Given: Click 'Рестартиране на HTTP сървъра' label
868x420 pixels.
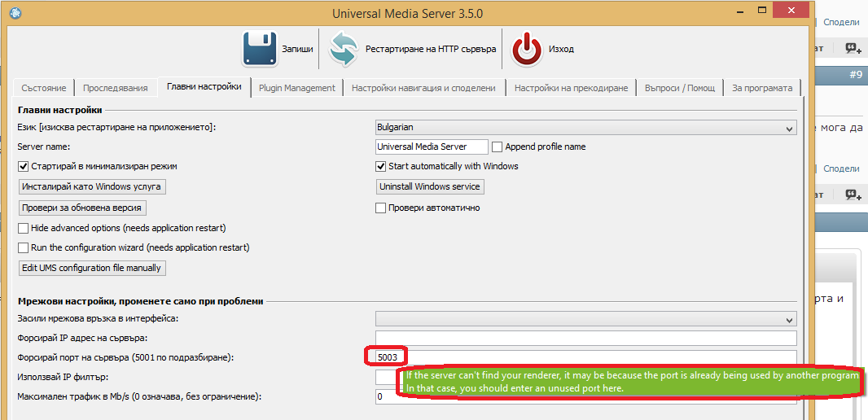Looking at the screenshot, I should click(x=431, y=49).
